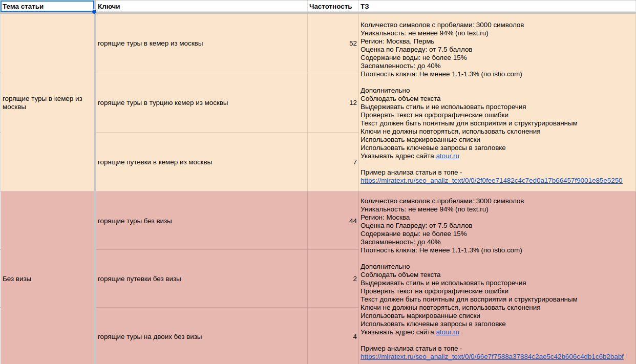Click the blue selection handle on header cell

click(94, 12)
